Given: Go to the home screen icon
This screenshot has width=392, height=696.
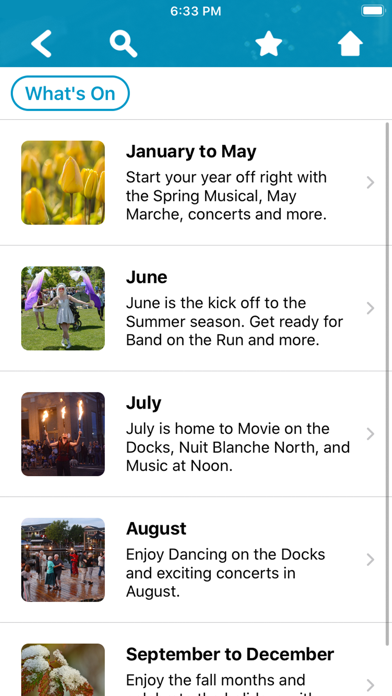Looking at the screenshot, I should coord(350,44).
